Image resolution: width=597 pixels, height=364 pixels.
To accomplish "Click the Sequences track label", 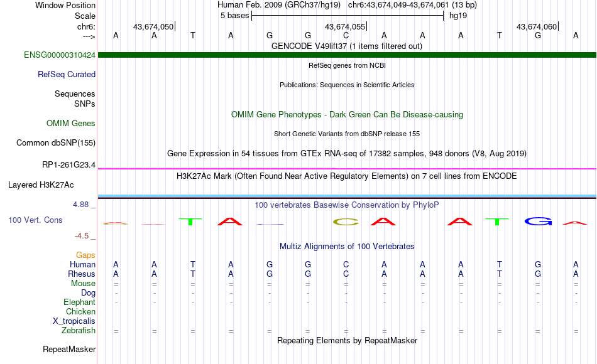I will coord(75,94).
